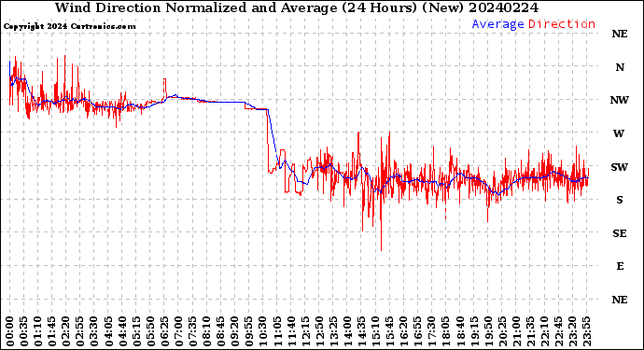644x350 pixels.
Task: Click the N axis label
Action: 620,67
